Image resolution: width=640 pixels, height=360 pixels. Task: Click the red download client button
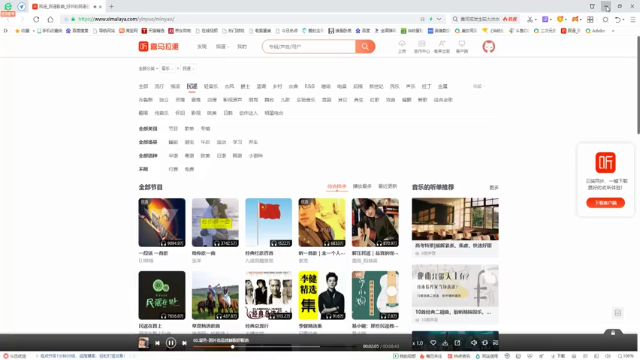coord(605,203)
